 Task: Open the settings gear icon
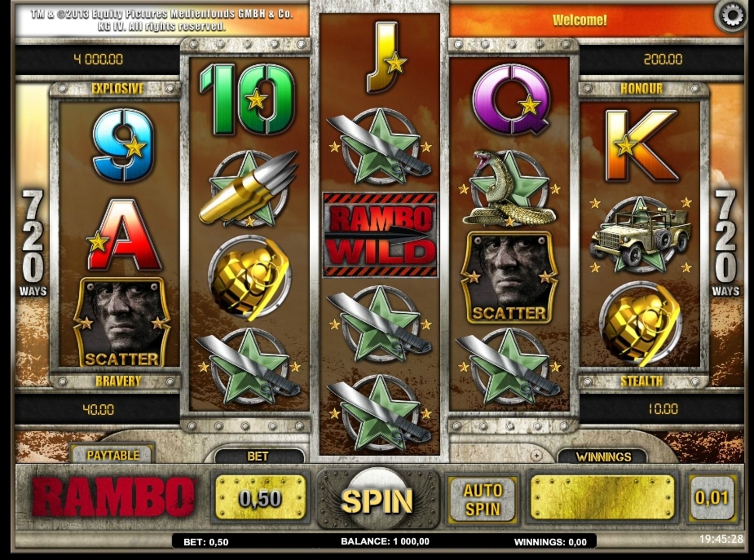732,16
